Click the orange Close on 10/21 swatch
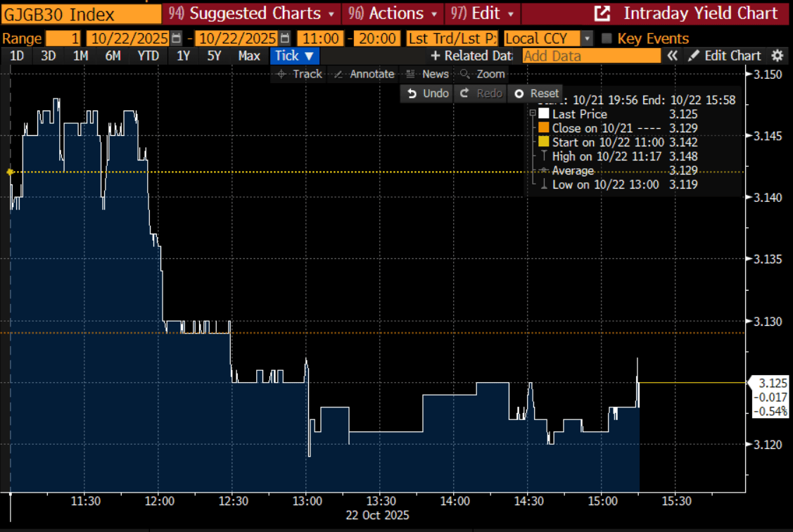This screenshot has height=532, width=793. click(x=543, y=128)
